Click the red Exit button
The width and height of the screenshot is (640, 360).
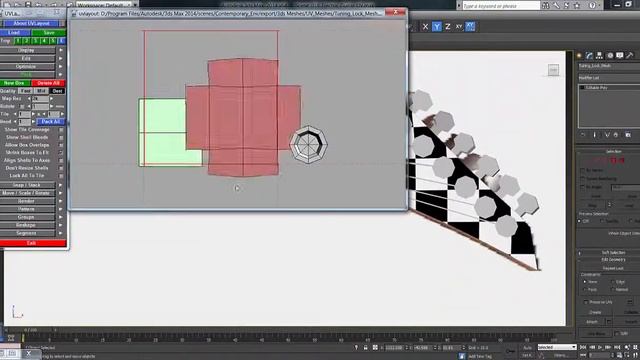point(33,243)
